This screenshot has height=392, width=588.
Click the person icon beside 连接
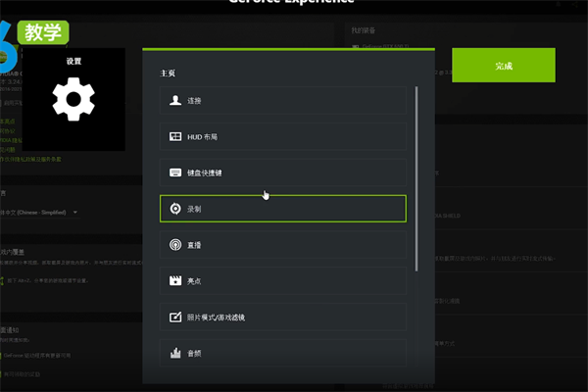click(175, 101)
